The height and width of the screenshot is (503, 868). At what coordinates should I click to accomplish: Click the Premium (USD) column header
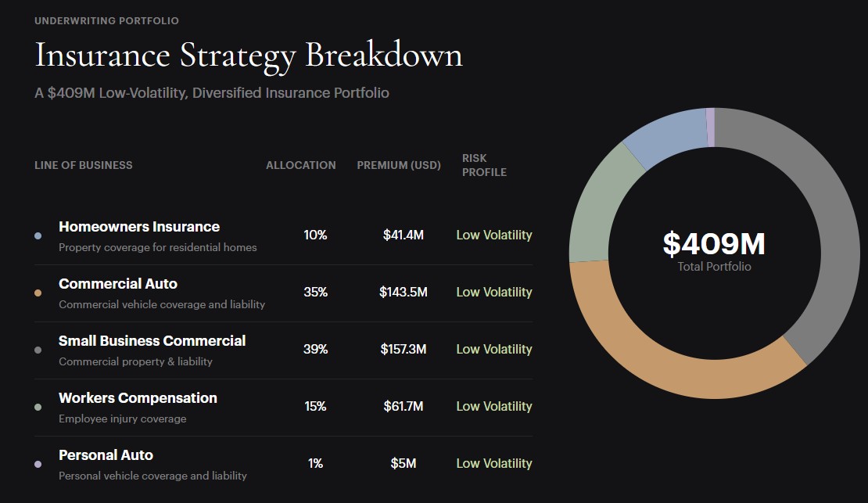click(x=399, y=165)
